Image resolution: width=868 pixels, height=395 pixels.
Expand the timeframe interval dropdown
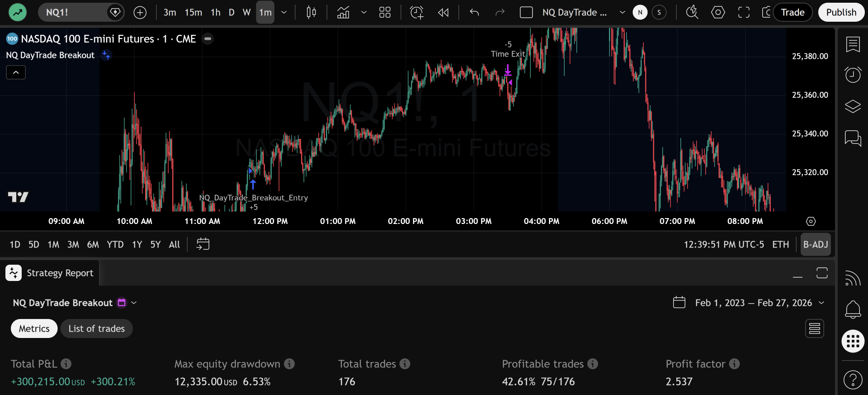click(x=284, y=12)
